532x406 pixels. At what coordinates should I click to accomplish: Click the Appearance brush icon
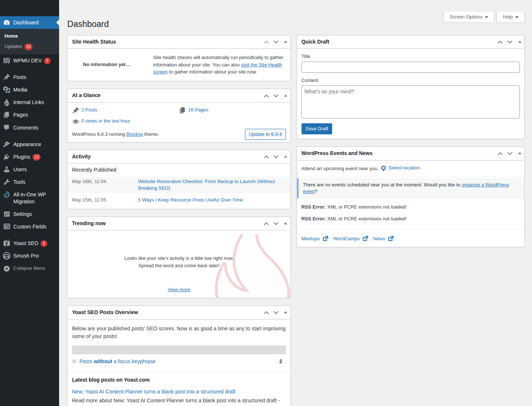point(7,144)
